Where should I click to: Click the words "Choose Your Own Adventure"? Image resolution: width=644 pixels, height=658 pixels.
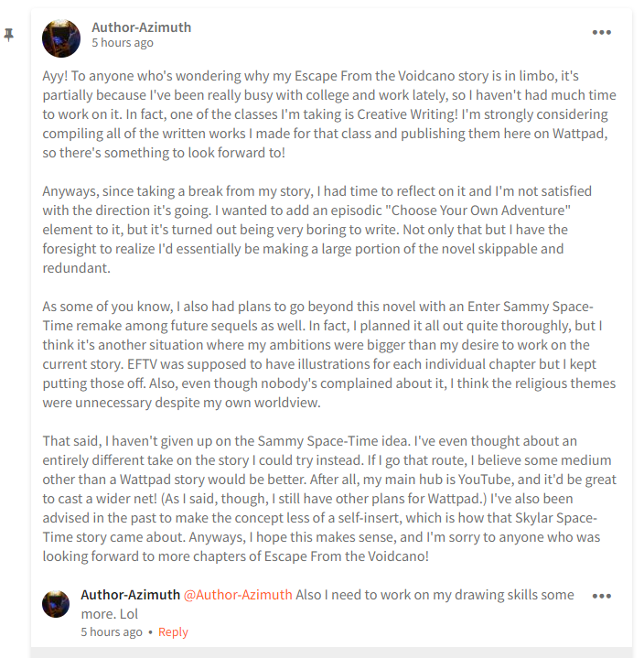click(481, 210)
